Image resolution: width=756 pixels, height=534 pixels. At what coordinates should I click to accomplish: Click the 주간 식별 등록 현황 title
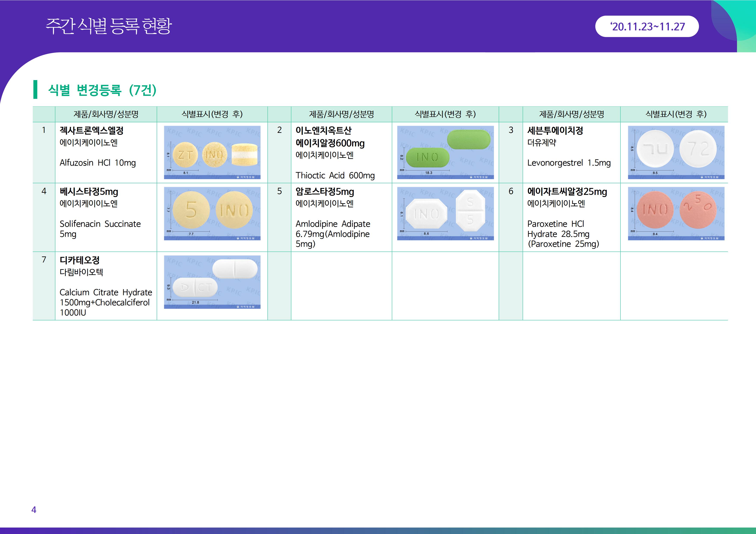pyautogui.click(x=109, y=26)
